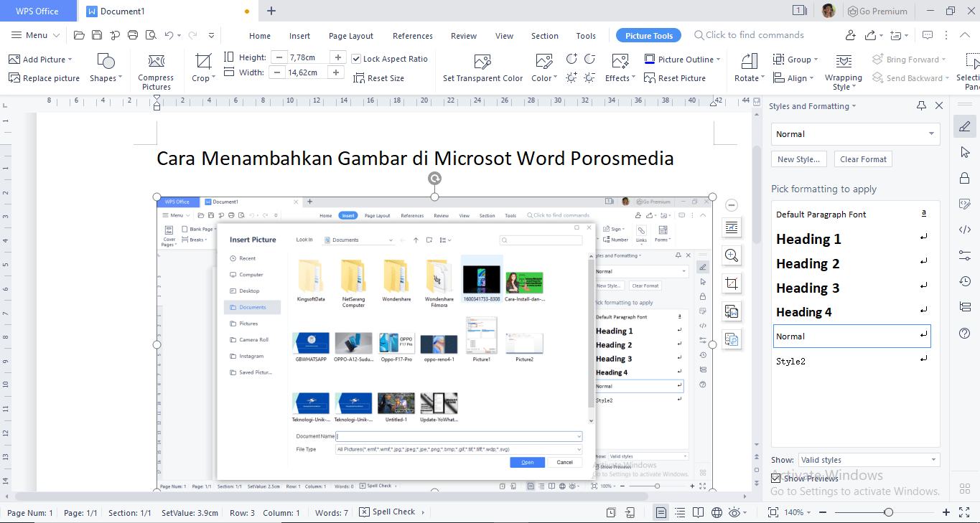The height and width of the screenshot is (523, 980).
Task: Open the Help icon in right sidebar
Action: 965,333
